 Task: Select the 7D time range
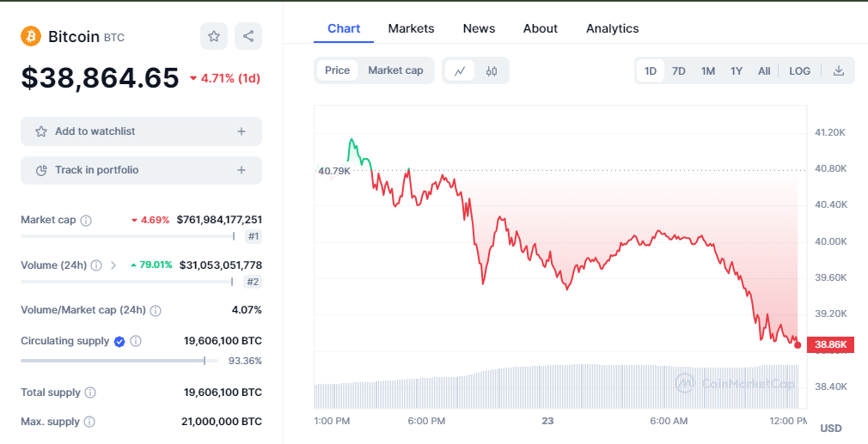pos(678,70)
